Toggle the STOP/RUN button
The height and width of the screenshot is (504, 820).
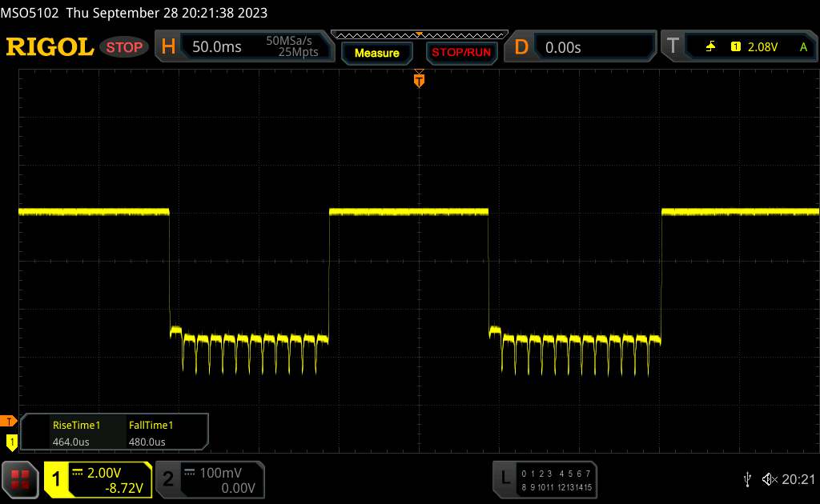[461, 53]
